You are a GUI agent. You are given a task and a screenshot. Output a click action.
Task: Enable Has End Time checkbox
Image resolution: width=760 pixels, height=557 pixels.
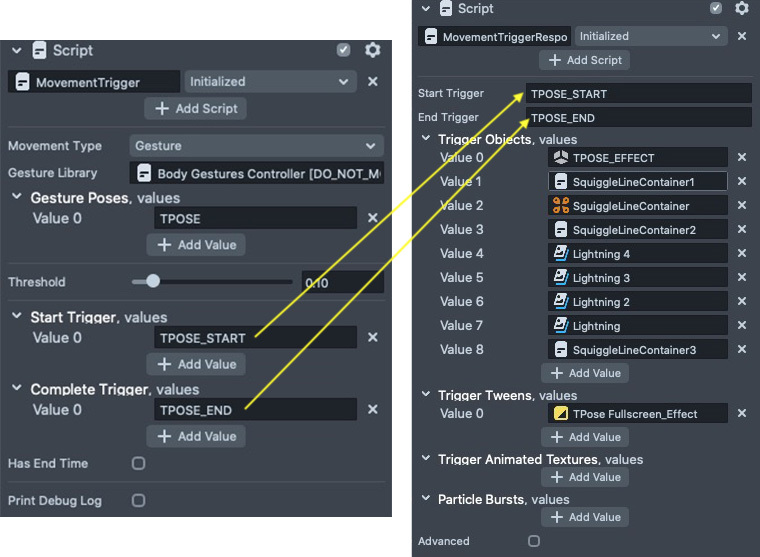[138, 463]
